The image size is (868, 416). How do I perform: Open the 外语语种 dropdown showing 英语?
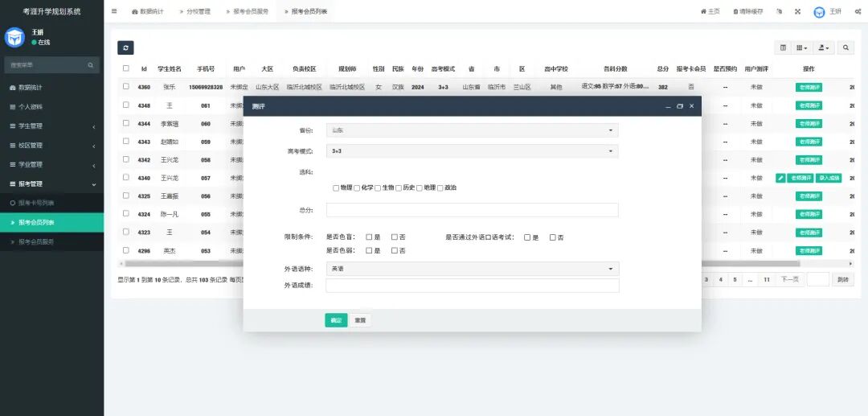tap(473, 269)
